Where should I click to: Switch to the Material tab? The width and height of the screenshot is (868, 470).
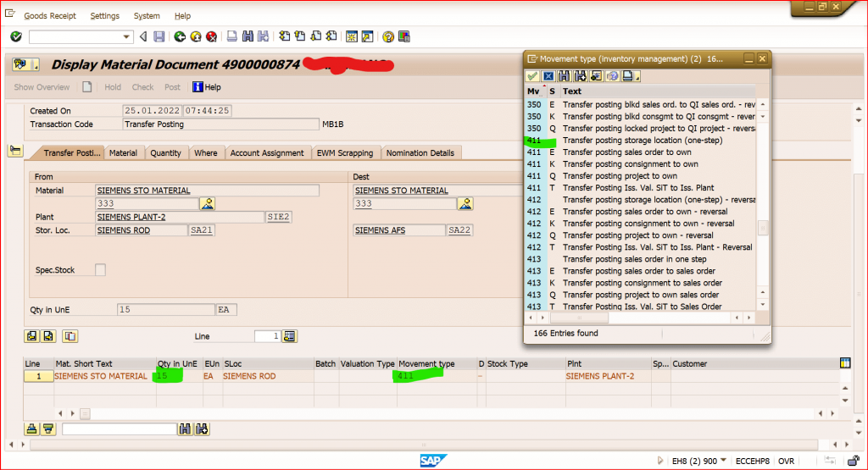(x=123, y=152)
